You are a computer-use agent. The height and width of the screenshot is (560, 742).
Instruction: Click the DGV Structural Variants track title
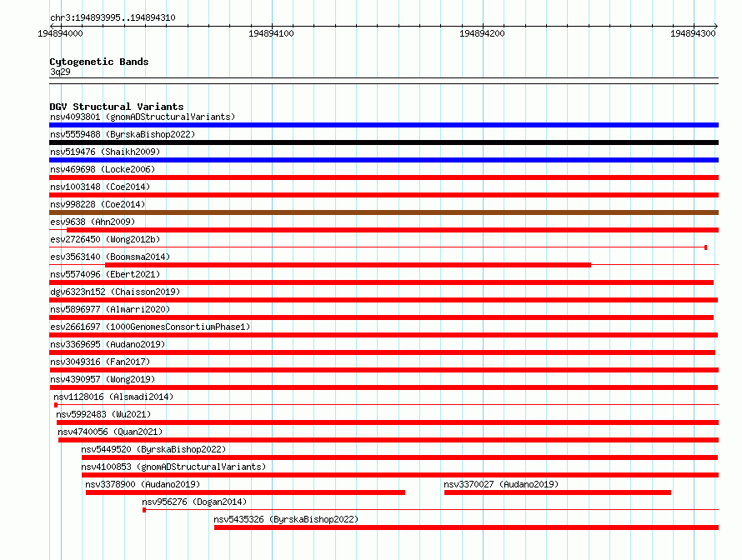(117, 107)
